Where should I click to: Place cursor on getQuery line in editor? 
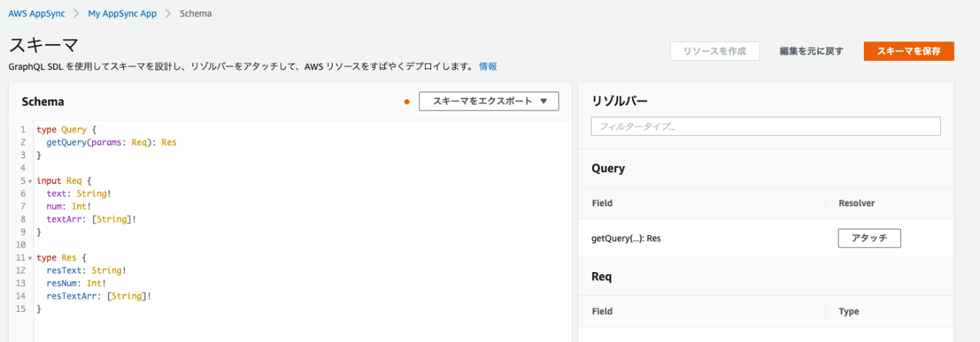coord(111,142)
